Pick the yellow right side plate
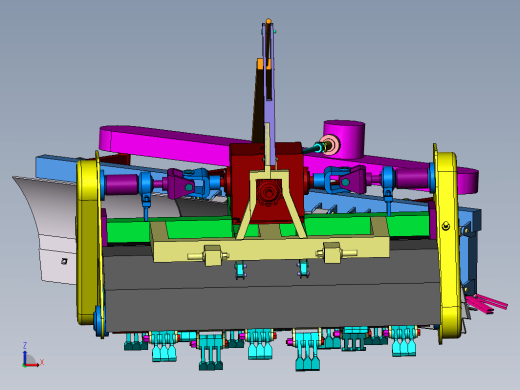 click(x=447, y=243)
